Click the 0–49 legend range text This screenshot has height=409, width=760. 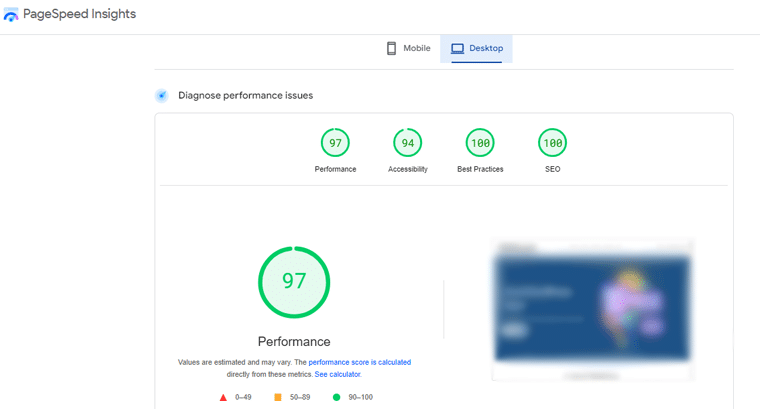tap(243, 397)
